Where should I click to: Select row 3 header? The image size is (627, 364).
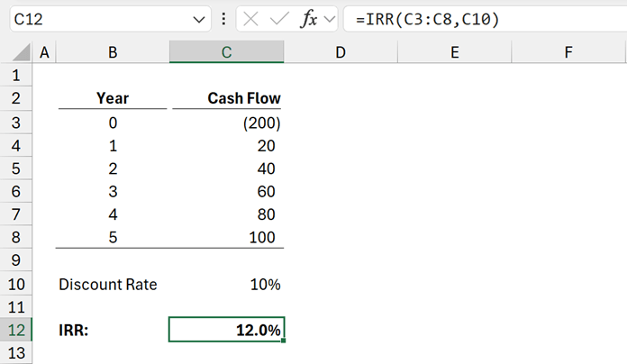pyautogui.click(x=16, y=122)
